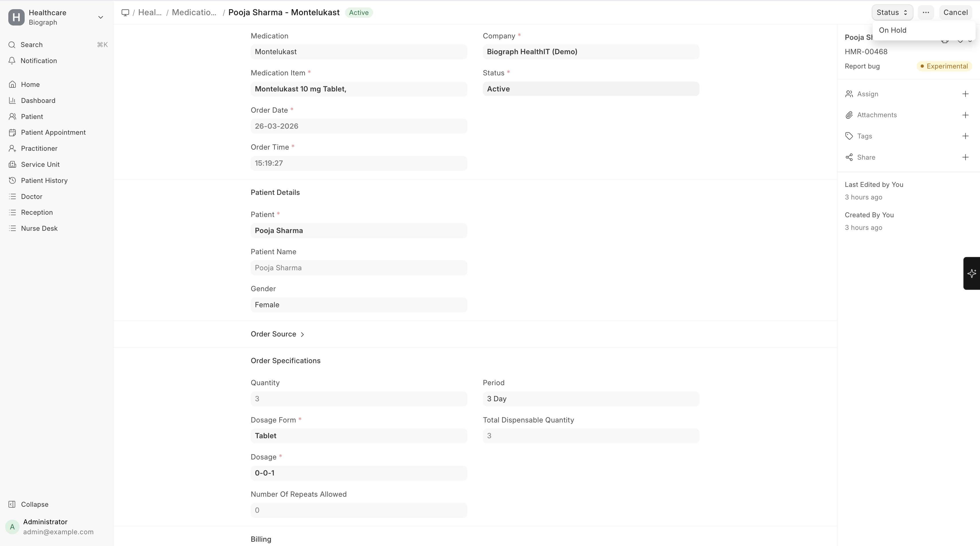Click the Cancel button

[956, 12]
